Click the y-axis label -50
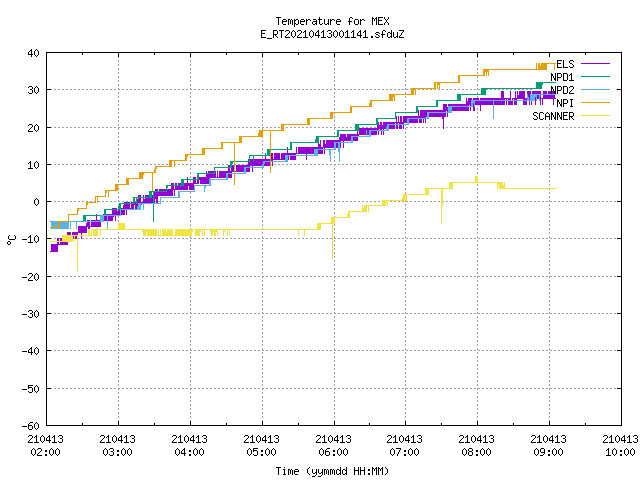 (31, 389)
